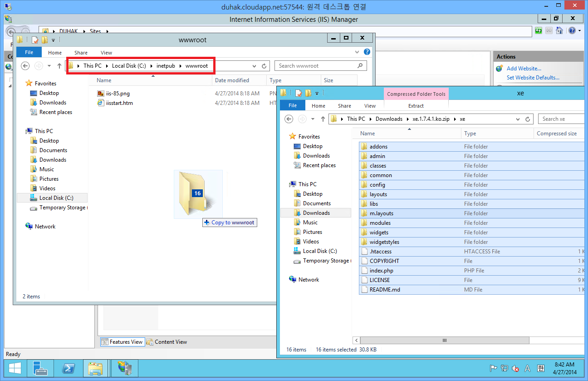Image resolution: width=588 pixels, height=381 pixels.
Task: Click the back arrow in wwwroot window
Action: point(25,66)
